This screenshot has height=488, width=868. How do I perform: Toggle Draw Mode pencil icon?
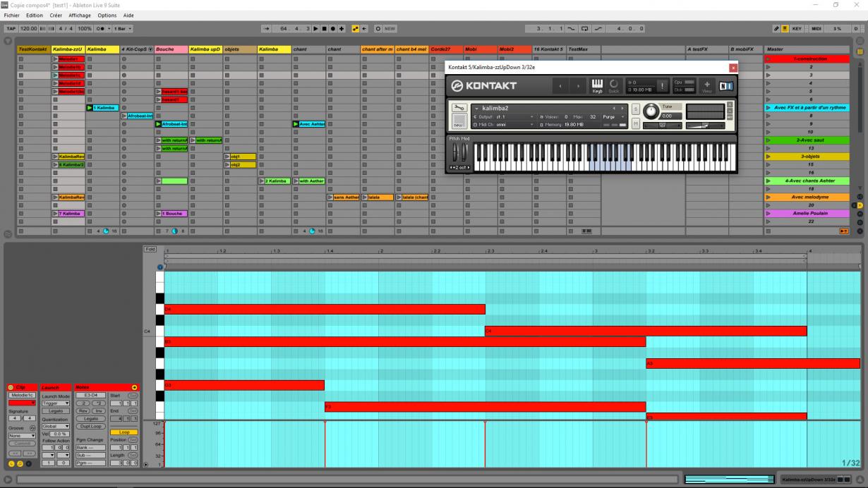click(x=777, y=29)
